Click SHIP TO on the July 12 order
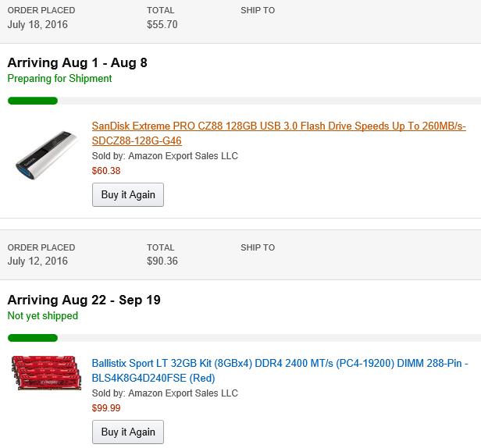The width and height of the screenshot is (481, 448). 258,247
